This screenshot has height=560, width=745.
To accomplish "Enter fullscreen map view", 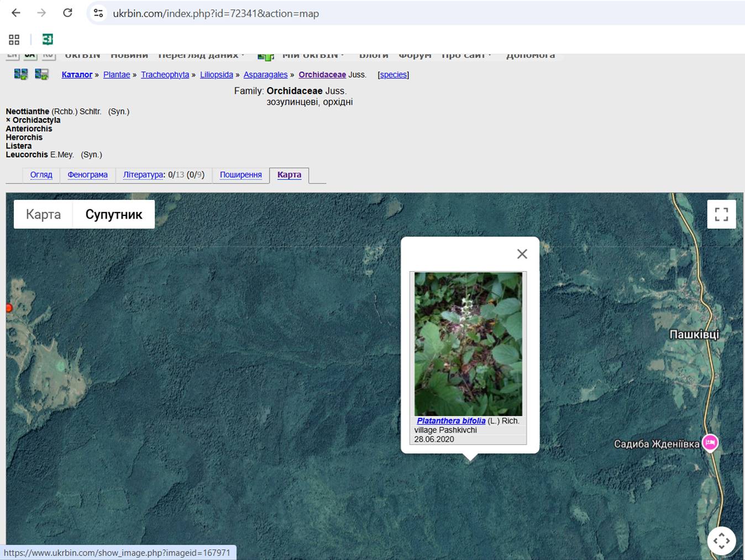I will 721,214.
